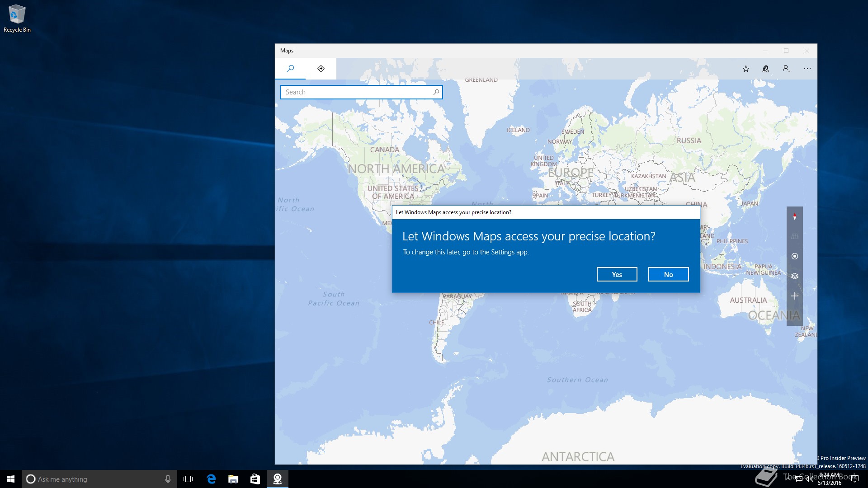This screenshot has width=868, height=488.
Task: Click the PHILIPPINES label on the map
Action: (732, 241)
